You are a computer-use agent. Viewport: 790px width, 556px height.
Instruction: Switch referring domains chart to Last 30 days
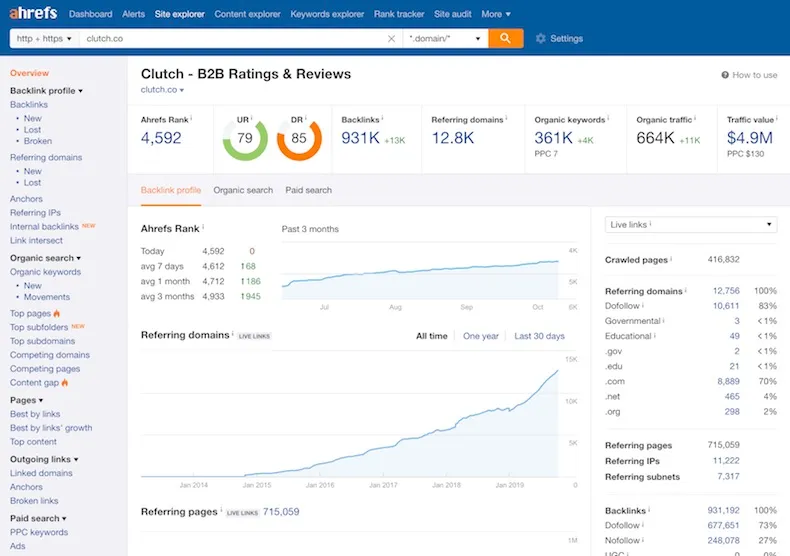tap(539, 336)
